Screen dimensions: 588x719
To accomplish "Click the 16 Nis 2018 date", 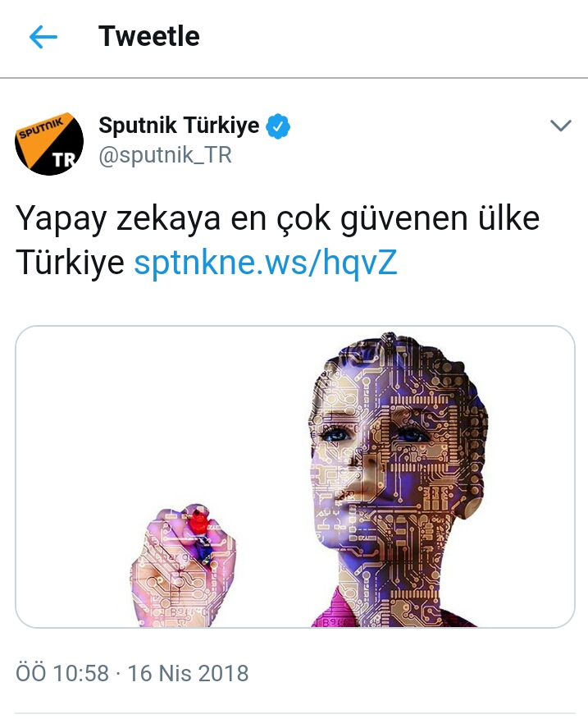I will point(188,673).
